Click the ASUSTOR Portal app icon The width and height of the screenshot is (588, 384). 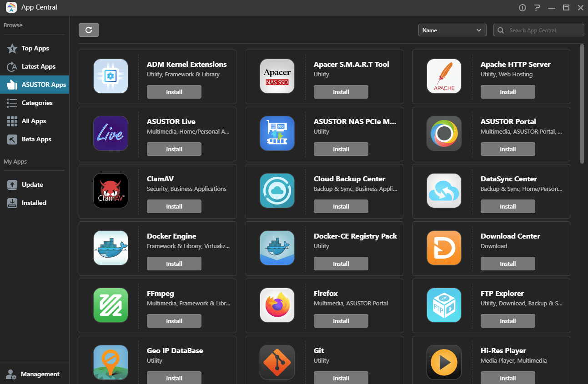click(x=444, y=134)
